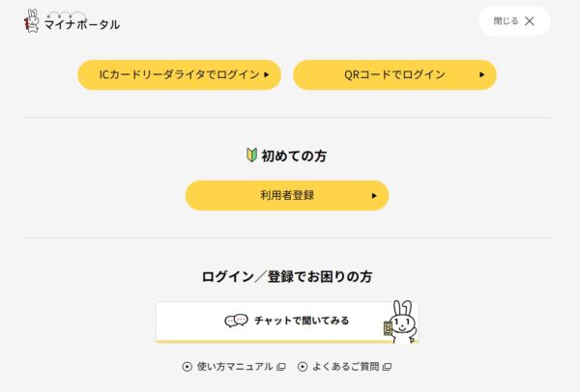Click arrow on the 利用者登録 button
Screen dimensions: 580x392
(374, 195)
